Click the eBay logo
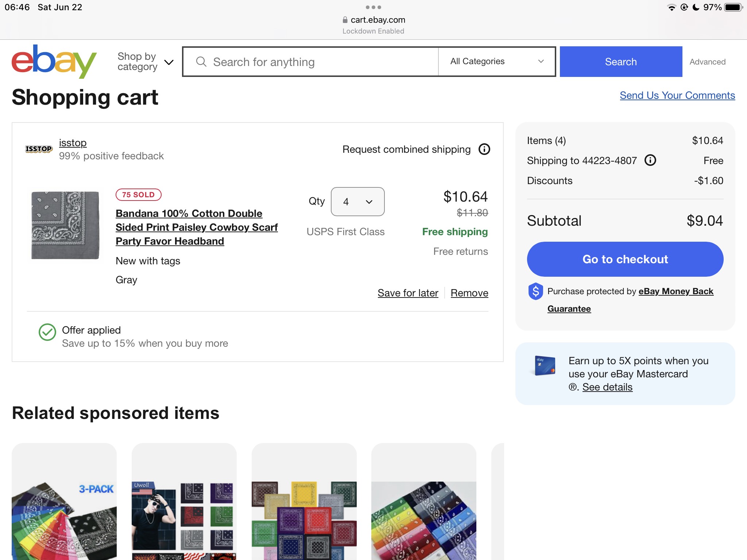 [54, 61]
